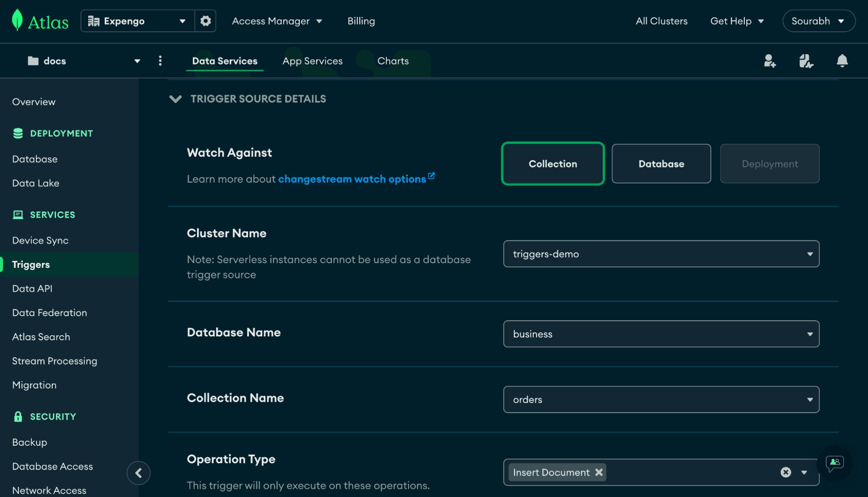Collapse the Trigger Source Details section
The height and width of the screenshot is (497, 868).
click(x=175, y=98)
